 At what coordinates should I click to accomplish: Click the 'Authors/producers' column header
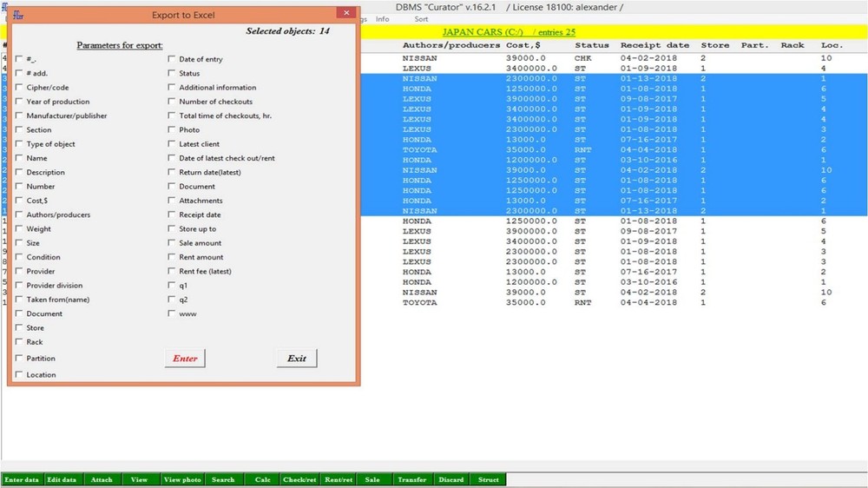point(451,45)
